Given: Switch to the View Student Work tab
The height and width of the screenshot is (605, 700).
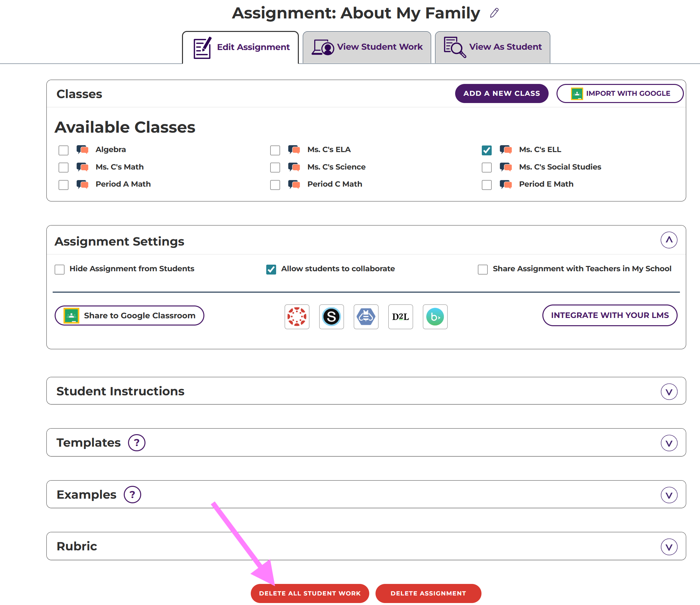Looking at the screenshot, I should pyautogui.click(x=367, y=47).
